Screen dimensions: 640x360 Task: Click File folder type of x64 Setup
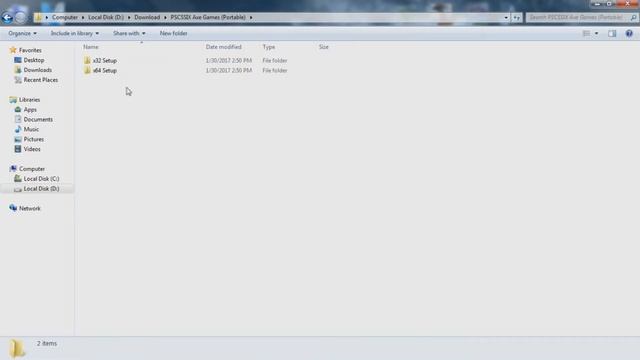coord(275,71)
